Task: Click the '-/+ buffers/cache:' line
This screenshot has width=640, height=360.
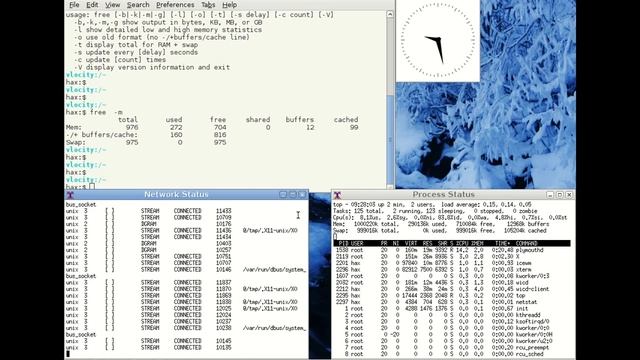Action: point(146,135)
